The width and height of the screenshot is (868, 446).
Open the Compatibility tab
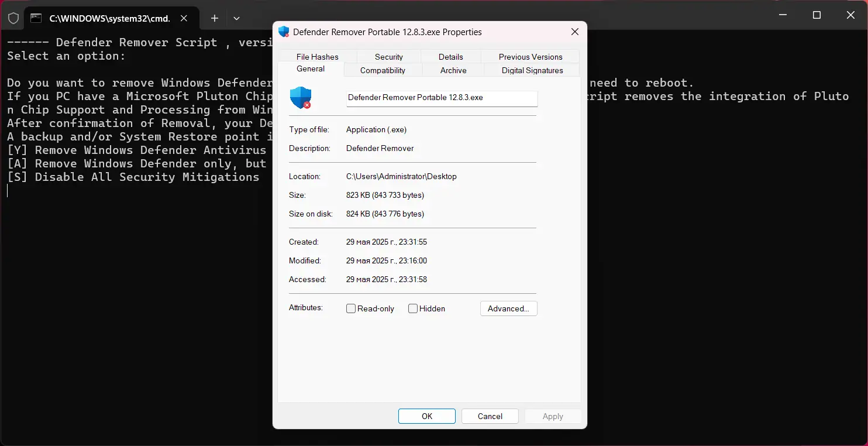coord(383,70)
